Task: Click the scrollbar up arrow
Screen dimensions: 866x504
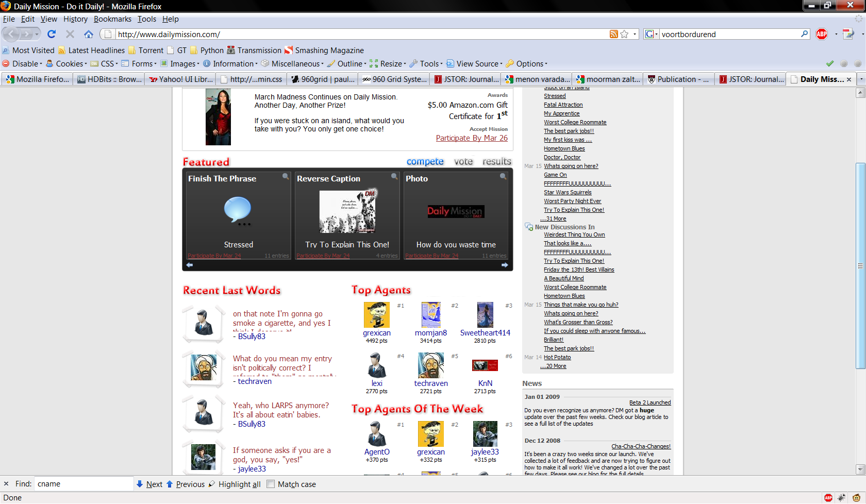Action: [x=860, y=93]
